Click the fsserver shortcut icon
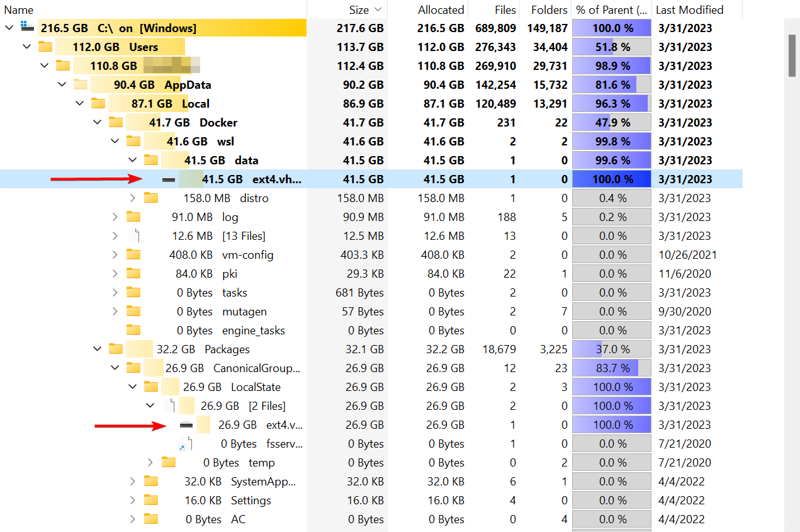Viewport: 800px width, 532px height. coord(186,443)
